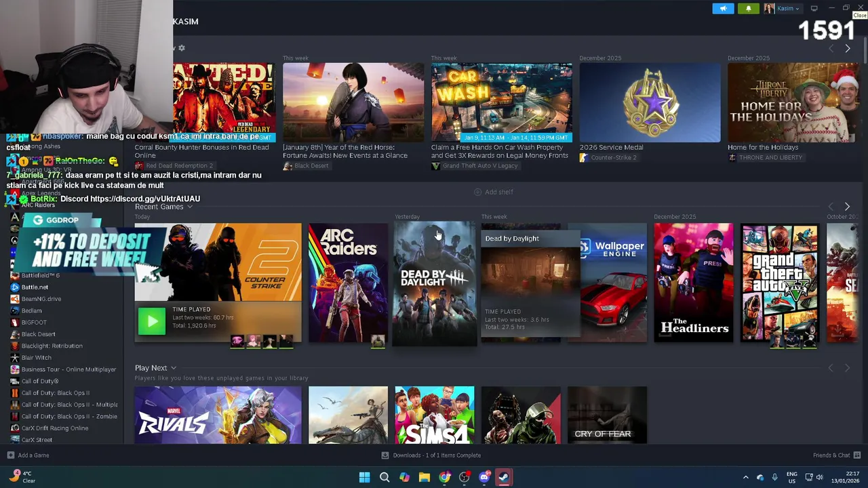Open The Headliners game cover

pos(693,283)
